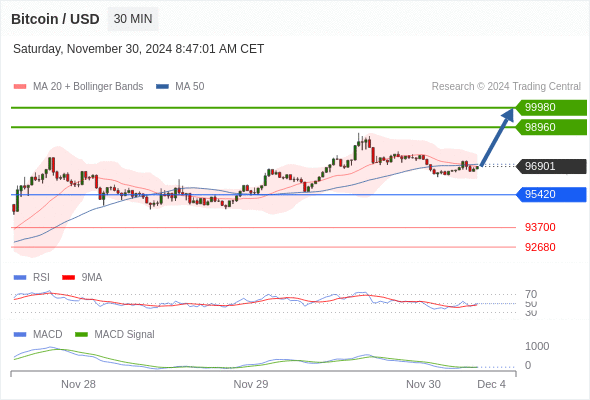
Task: Click the Dec 4 date axis label
Action: click(491, 384)
